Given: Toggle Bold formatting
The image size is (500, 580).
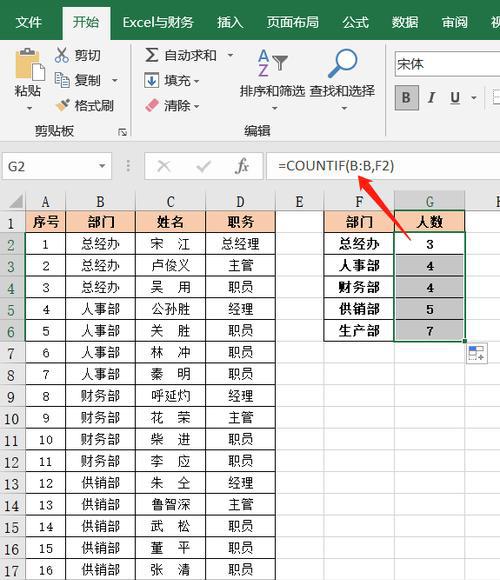Looking at the screenshot, I should pos(406,98).
